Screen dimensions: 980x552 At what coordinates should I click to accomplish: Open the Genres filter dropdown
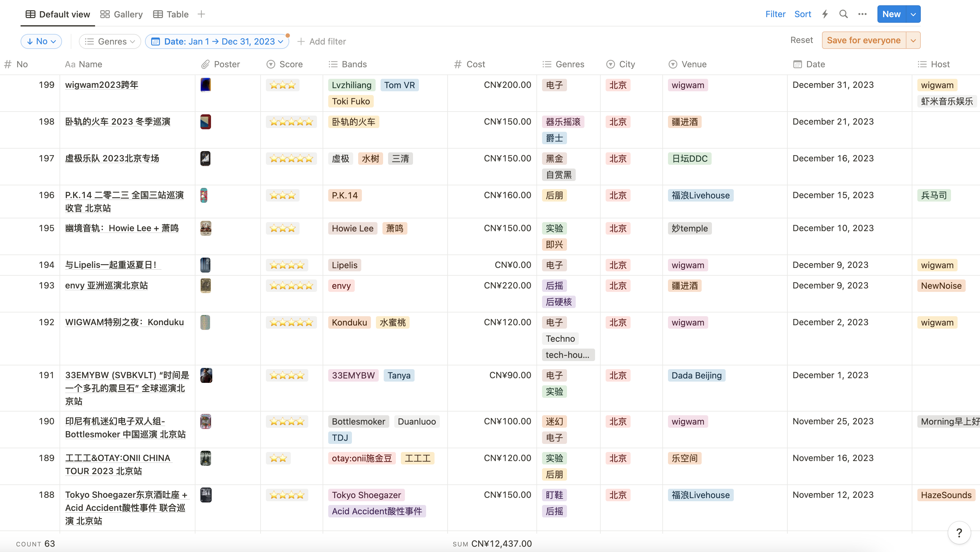point(110,41)
